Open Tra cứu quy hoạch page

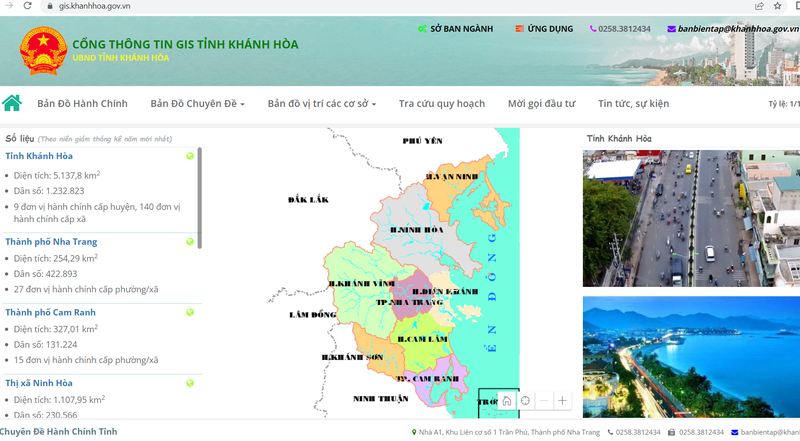442,104
